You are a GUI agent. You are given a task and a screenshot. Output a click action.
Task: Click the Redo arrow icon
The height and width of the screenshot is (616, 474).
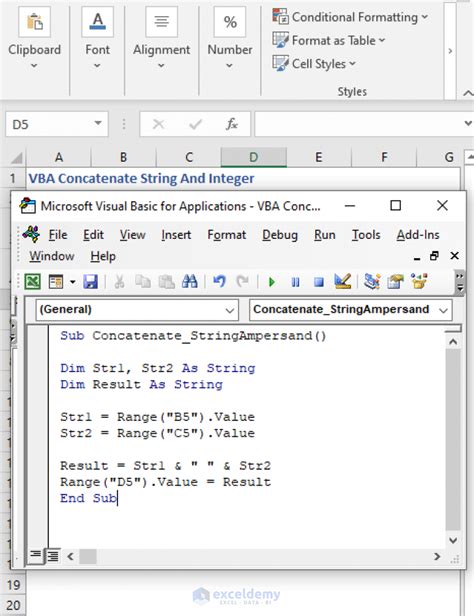(x=242, y=282)
